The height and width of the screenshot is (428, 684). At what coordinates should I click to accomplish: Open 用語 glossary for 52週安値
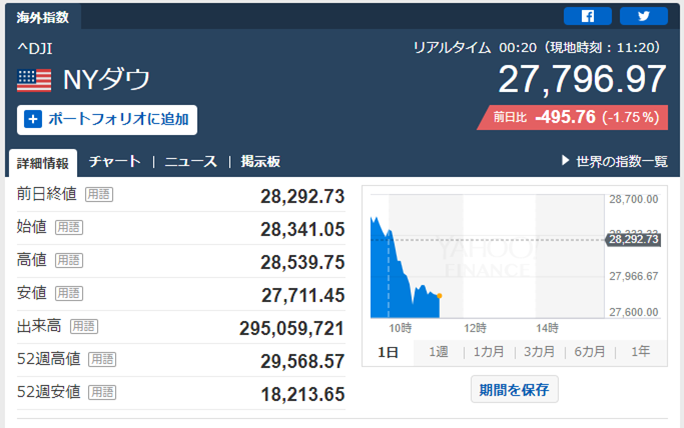click(x=102, y=392)
